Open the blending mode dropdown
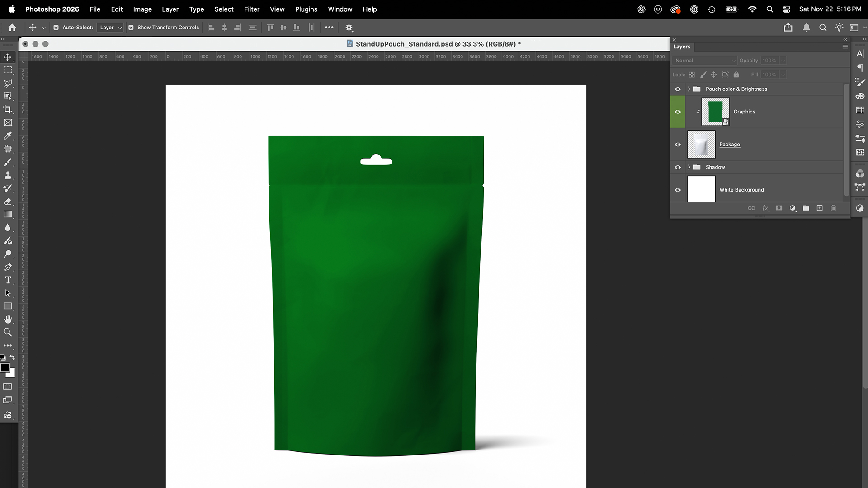This screenshot has width=868, height=488. pos(704,60)
